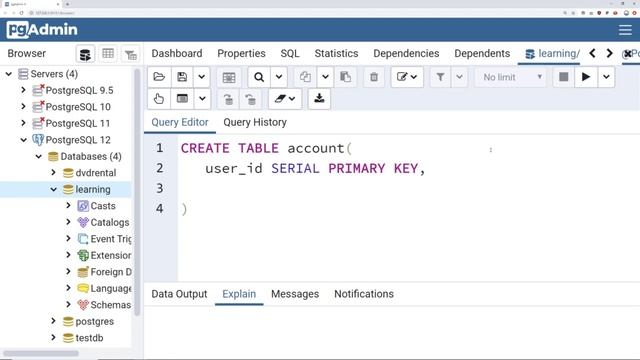The height and width of the screenshot is (360, 640).
Task: Click the Filtered Rows icon in Browser
Action: [131, 54]
